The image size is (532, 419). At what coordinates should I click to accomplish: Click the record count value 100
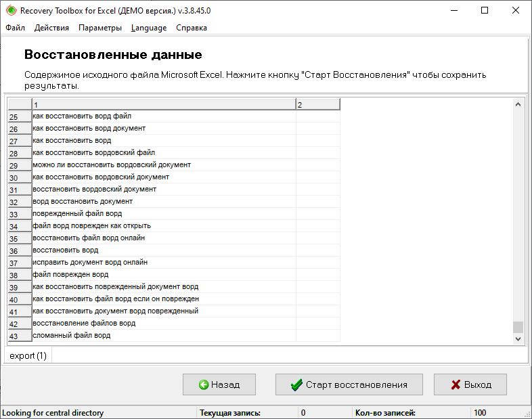[x=480, y=413]
